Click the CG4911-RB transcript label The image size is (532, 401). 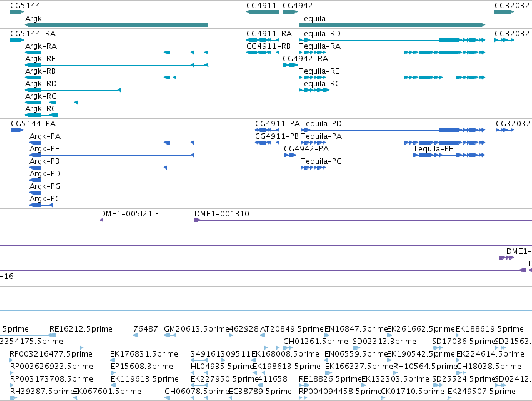pos(268,46)
